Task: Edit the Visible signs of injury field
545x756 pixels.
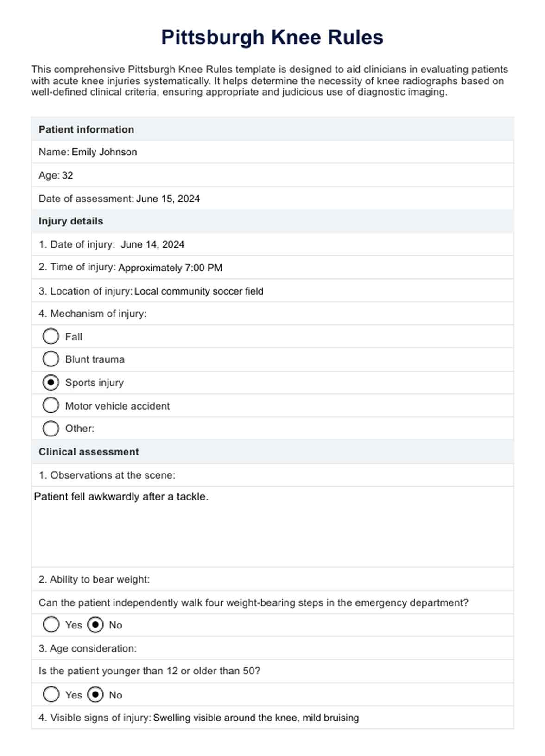Action: click(x=256, y=718)
